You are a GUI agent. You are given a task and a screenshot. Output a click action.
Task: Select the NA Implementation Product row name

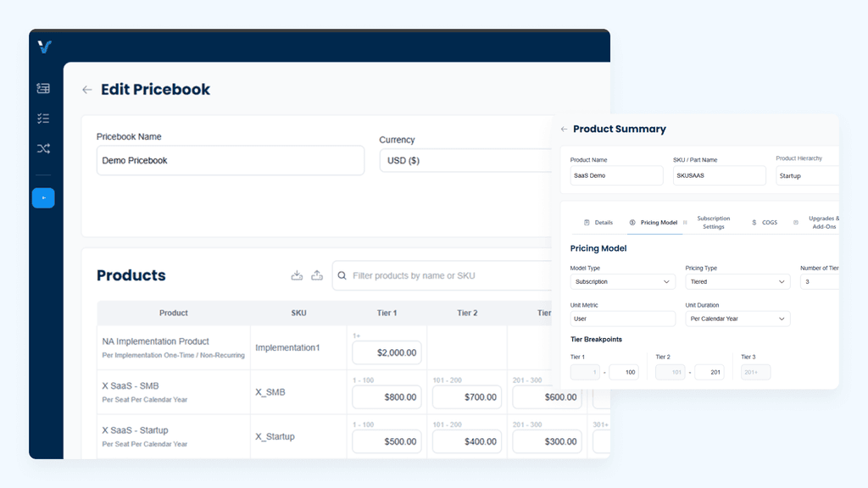156,341
